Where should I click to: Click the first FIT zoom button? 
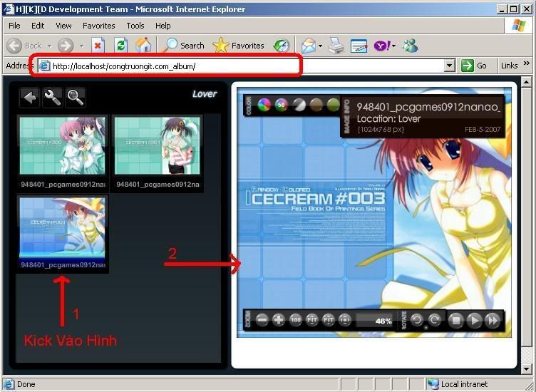(x=311, y=320)
